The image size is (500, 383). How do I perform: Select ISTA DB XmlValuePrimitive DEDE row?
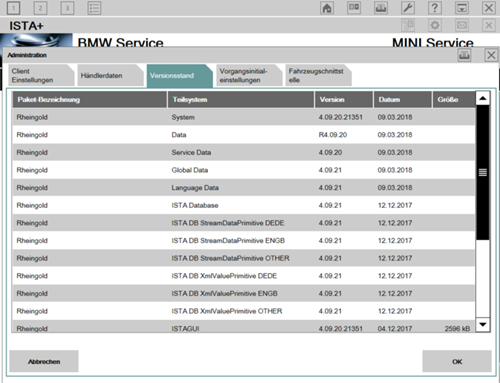244,276
